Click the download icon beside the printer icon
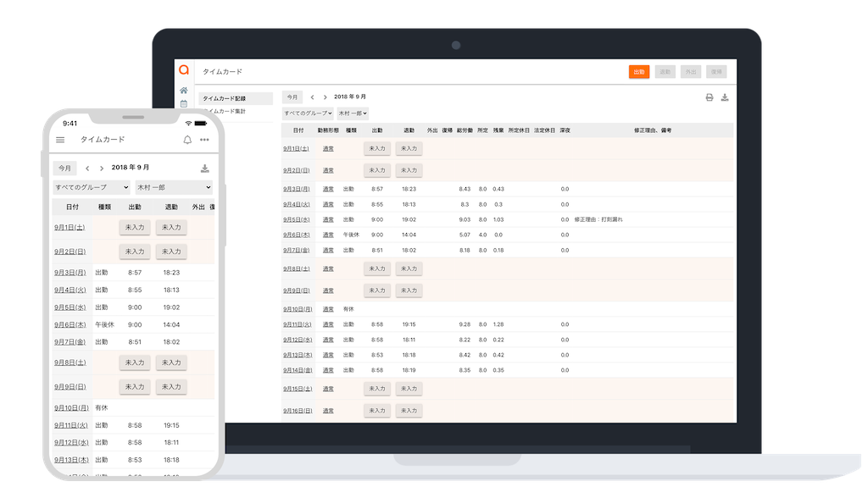The height and width of the screenshot is (498, 868). coord(725,97)
